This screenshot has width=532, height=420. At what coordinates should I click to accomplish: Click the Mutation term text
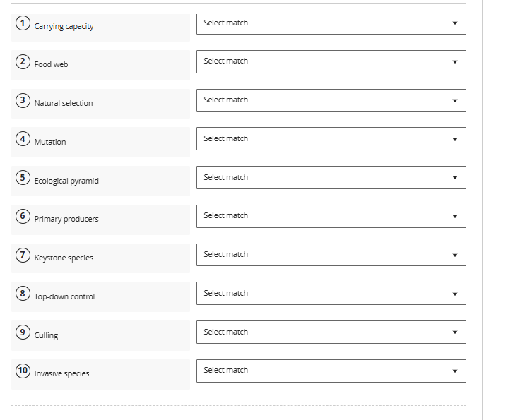coord(50,143)
